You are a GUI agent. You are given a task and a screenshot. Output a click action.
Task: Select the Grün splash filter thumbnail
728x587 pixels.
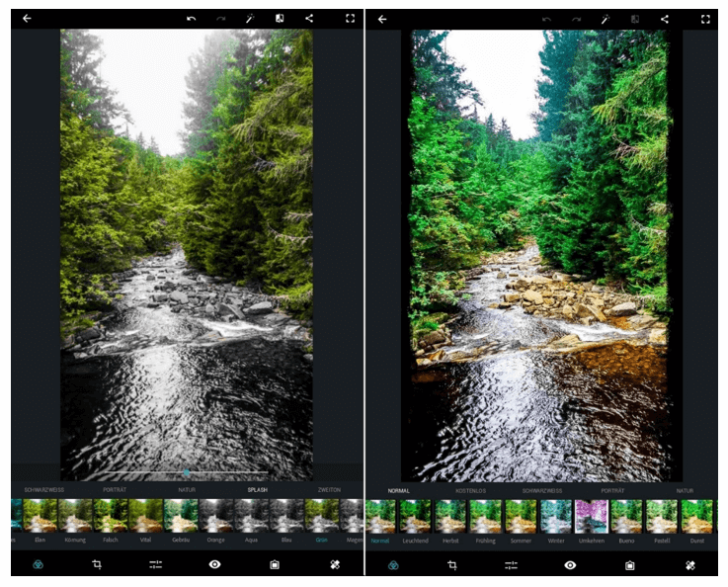322,516
